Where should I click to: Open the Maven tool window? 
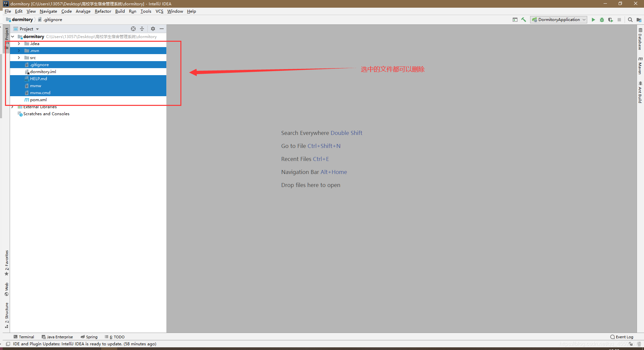tap(640, 65)
